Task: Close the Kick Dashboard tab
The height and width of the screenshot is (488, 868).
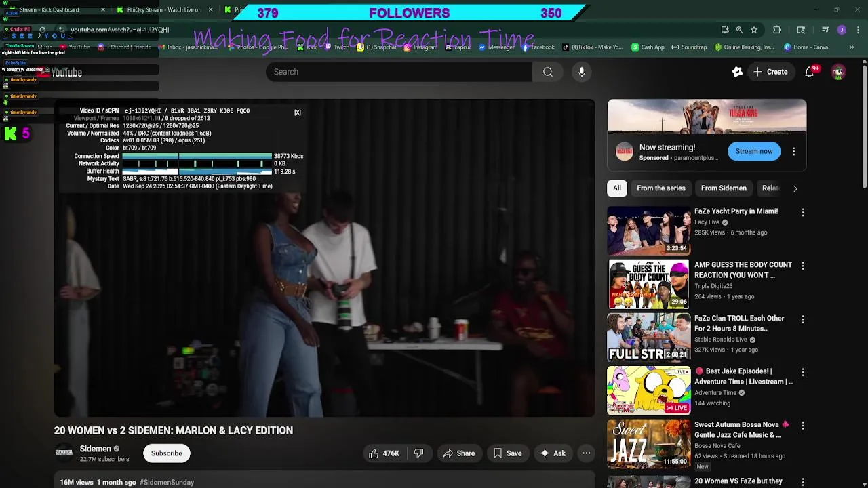Action: pos(103,10)
